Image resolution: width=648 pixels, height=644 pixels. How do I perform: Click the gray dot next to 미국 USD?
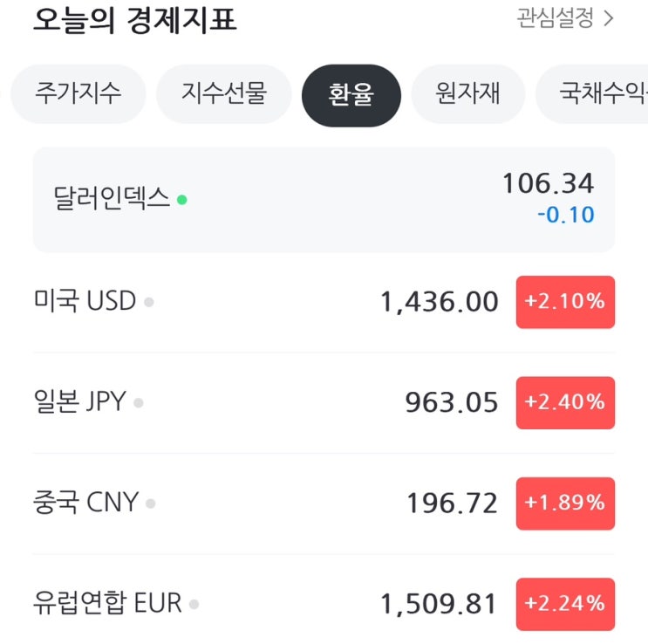point(149,303)
